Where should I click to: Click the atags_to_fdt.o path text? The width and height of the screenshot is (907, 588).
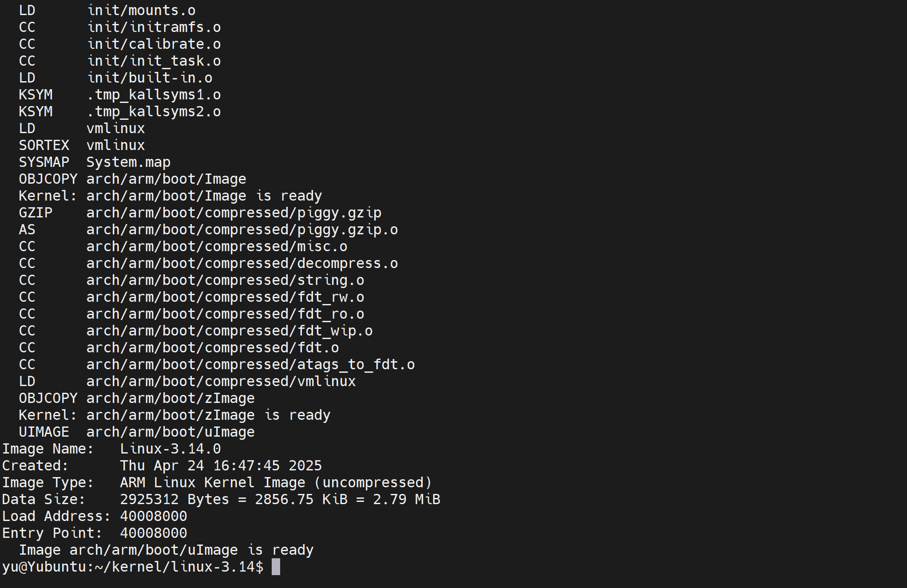tap(250, 364)
